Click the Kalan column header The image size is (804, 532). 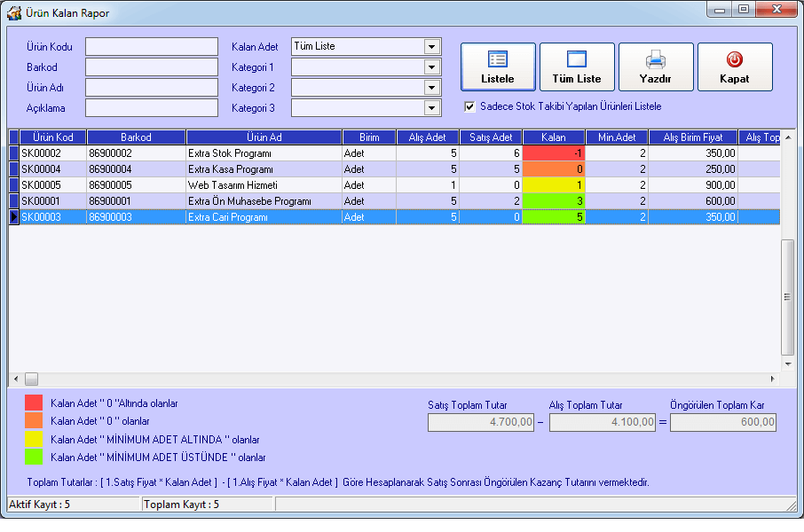coord(554,137)
